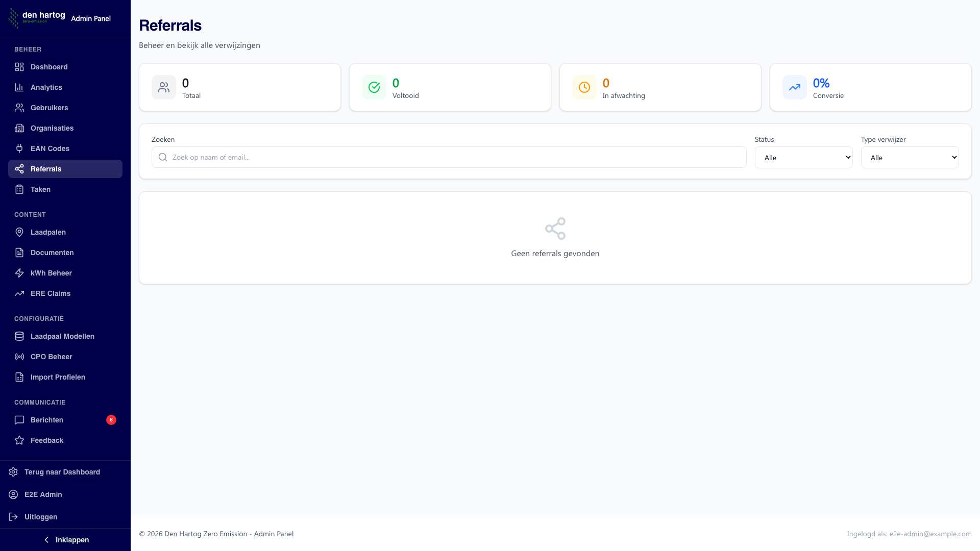980x551 pixels.
Task: Click the In afwachting statistics card
Action: point(660,87)
